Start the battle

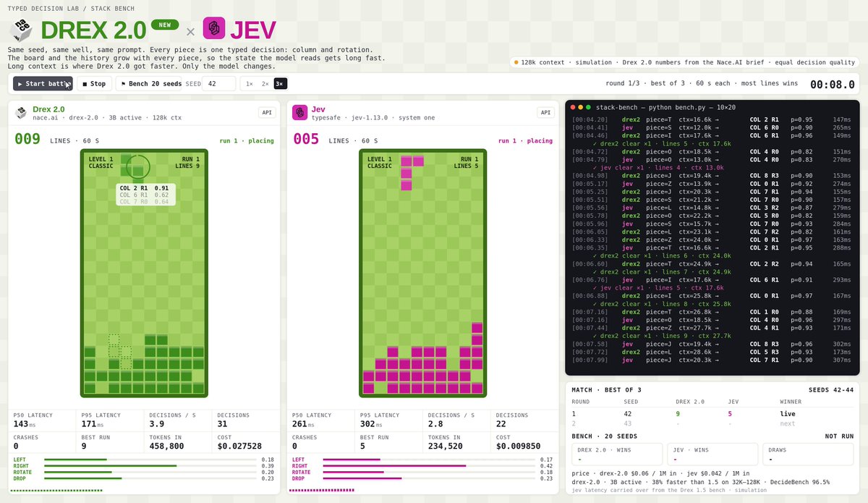click(43, 84)
